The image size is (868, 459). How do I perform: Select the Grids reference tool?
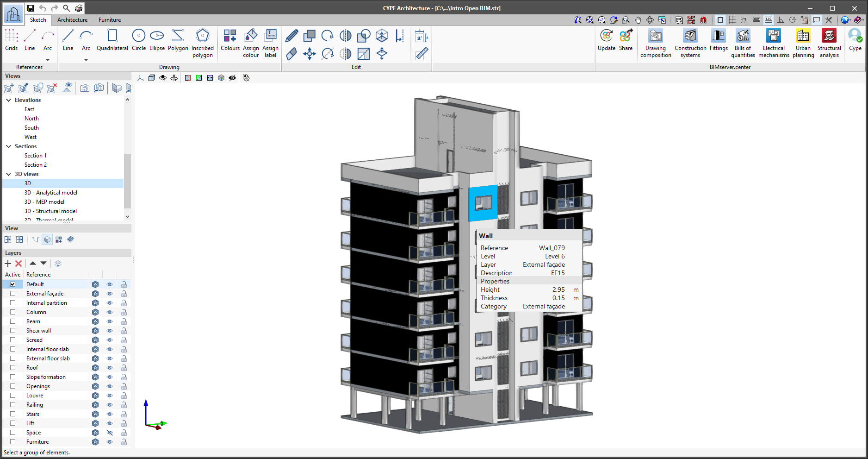pyautogui.click(x=12, y=40)
